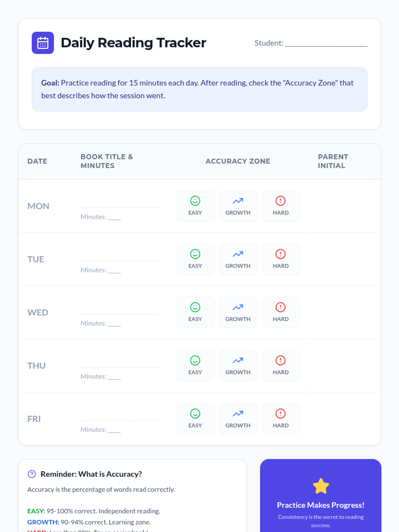Click the question mark icon by Reminder

pyautogui.click(x=32, y=474)
